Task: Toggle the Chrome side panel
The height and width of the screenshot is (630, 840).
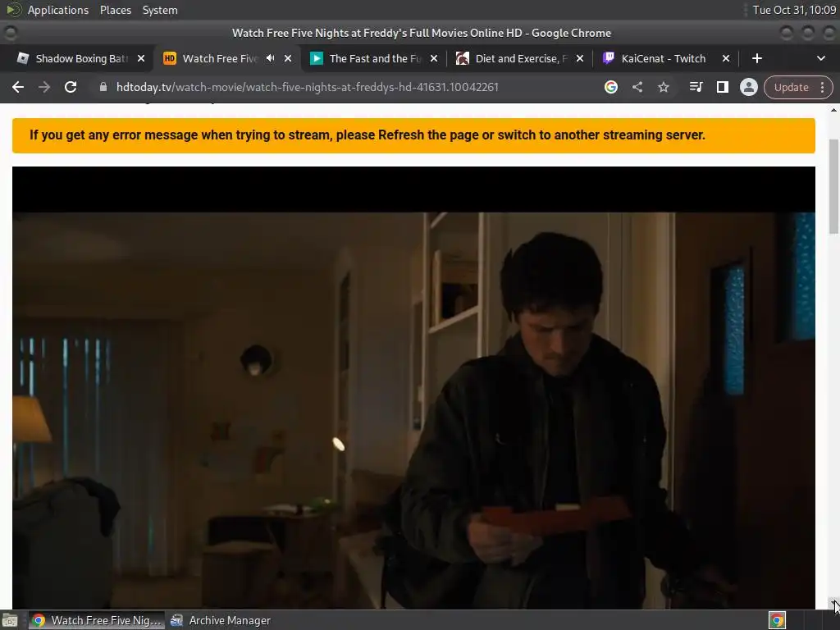Action: coord(722,87)
